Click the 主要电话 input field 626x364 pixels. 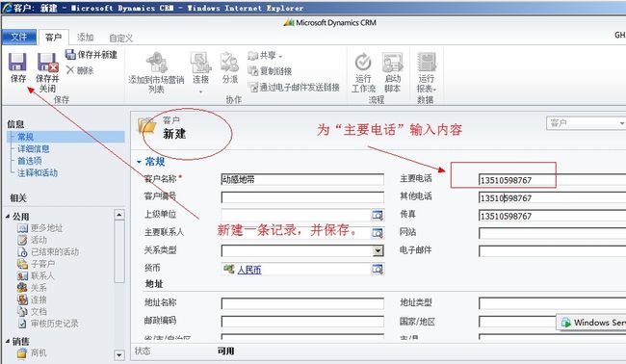pyautogui.click(x=553, y=180)
